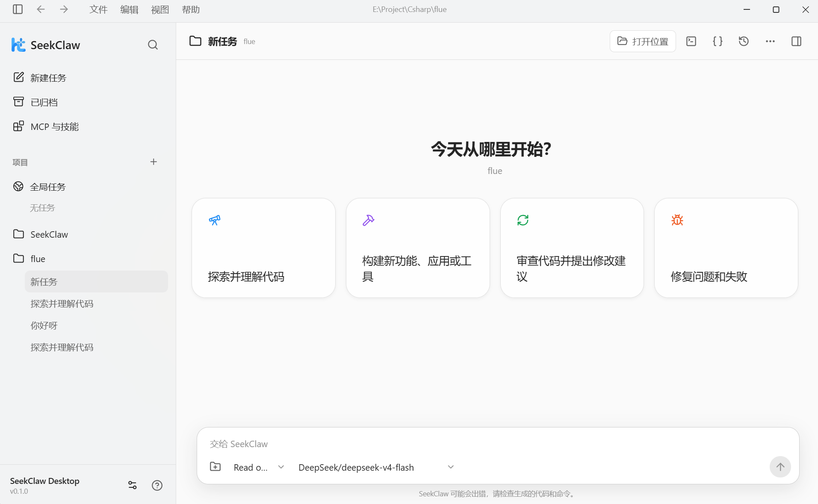Expand the Read o... permission dropdown

point(259,467)
